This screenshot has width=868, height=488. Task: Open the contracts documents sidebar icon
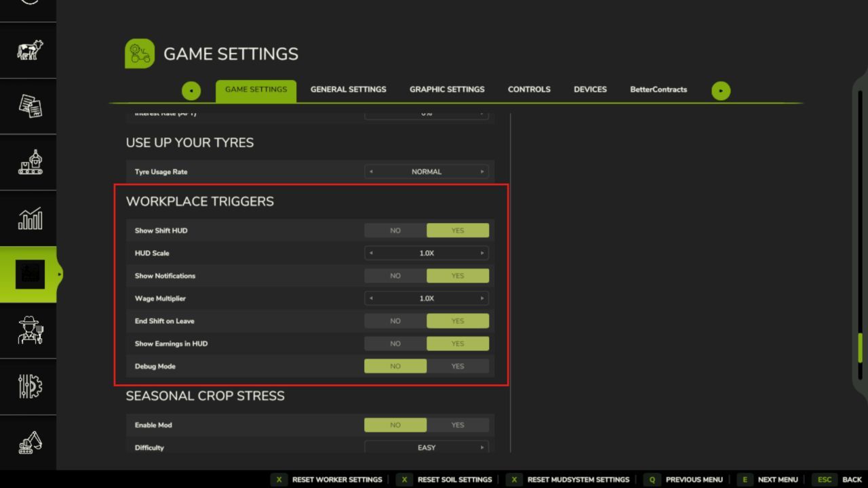29,106
